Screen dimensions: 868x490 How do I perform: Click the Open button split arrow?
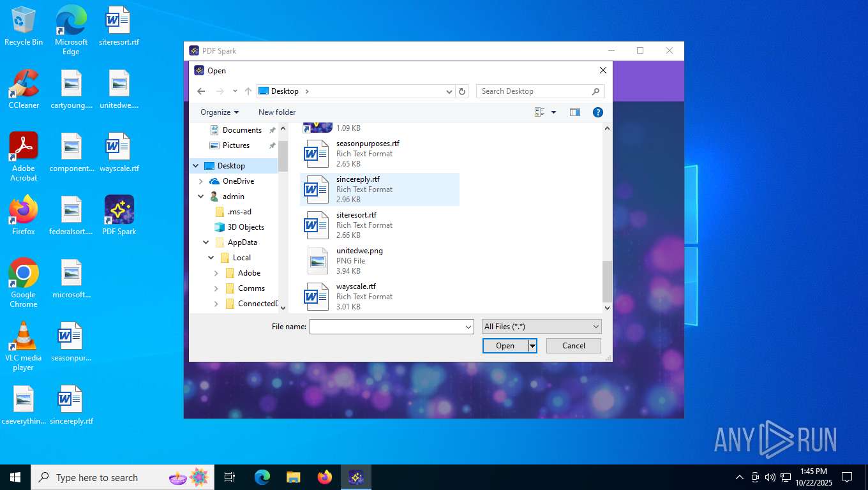(532, 346)
